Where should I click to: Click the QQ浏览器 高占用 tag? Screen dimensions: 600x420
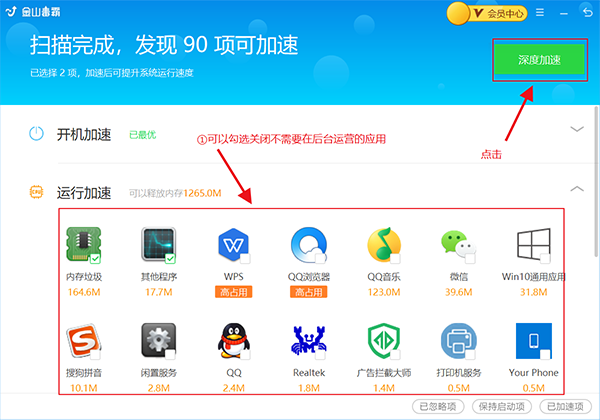point(308,292)
